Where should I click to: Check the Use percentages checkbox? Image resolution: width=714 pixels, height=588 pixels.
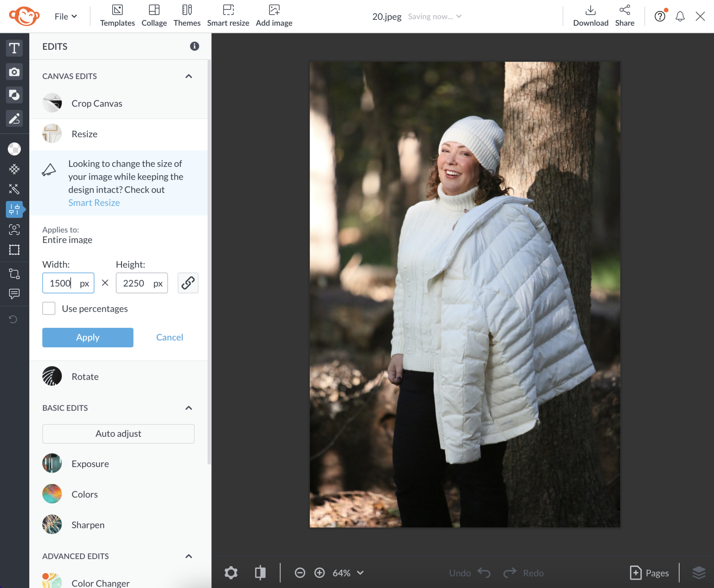(49, 308)
